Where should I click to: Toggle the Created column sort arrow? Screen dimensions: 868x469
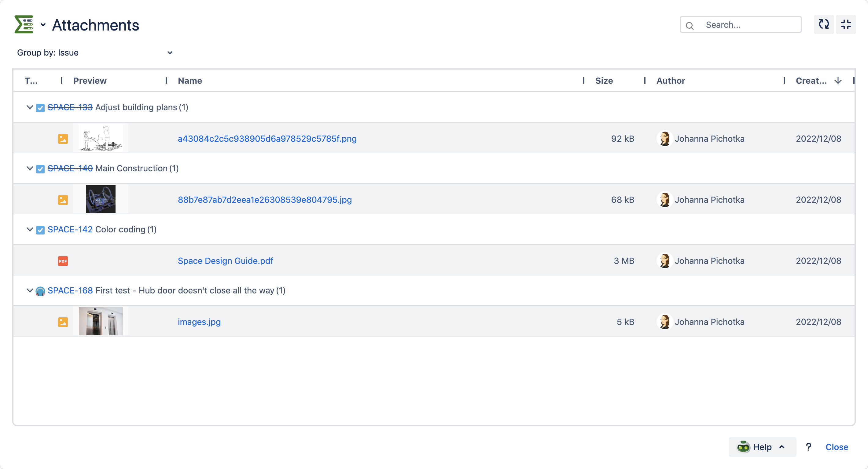tap(838, 81)
